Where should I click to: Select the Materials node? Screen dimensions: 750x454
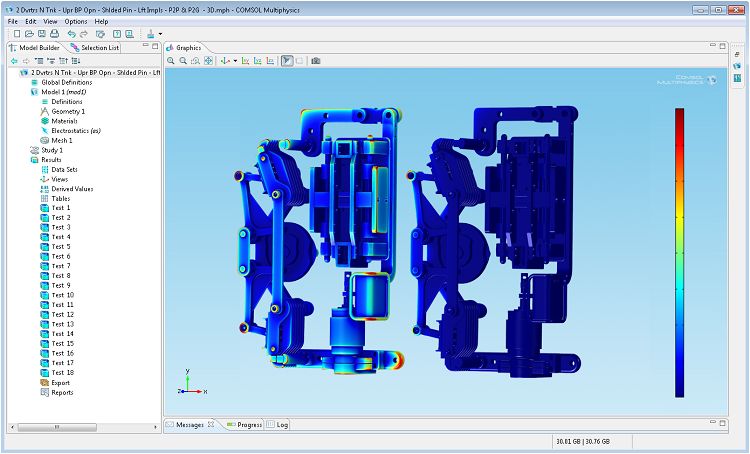[59, 121]
